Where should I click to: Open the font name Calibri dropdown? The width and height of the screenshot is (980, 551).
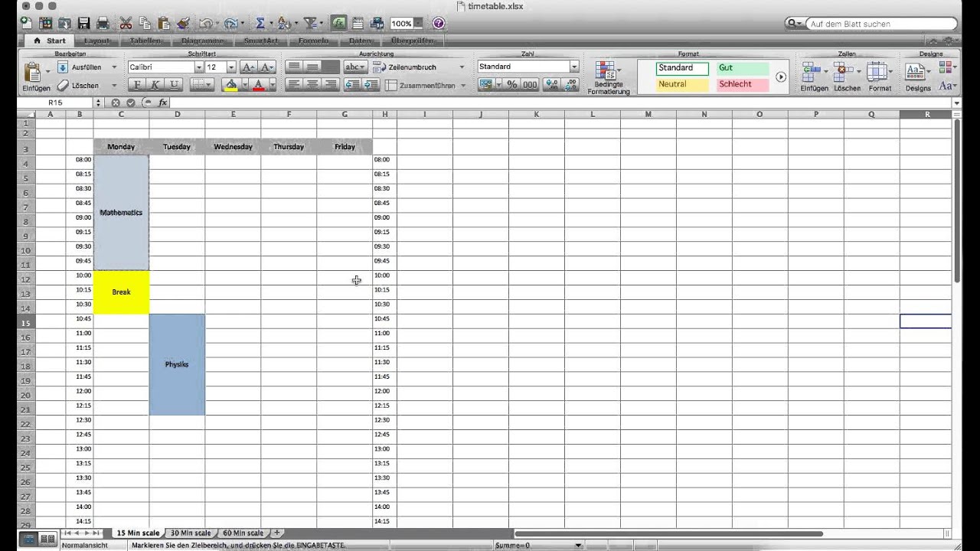click(198, 67)
